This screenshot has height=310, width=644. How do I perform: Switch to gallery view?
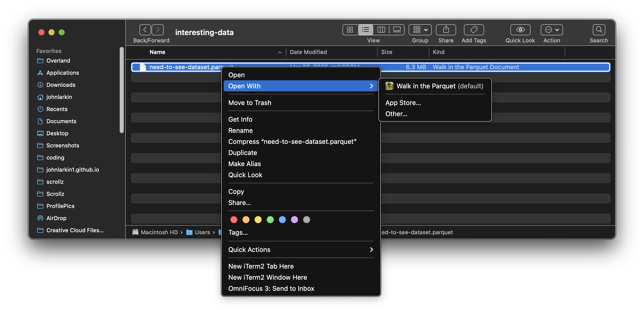[397, 30]
